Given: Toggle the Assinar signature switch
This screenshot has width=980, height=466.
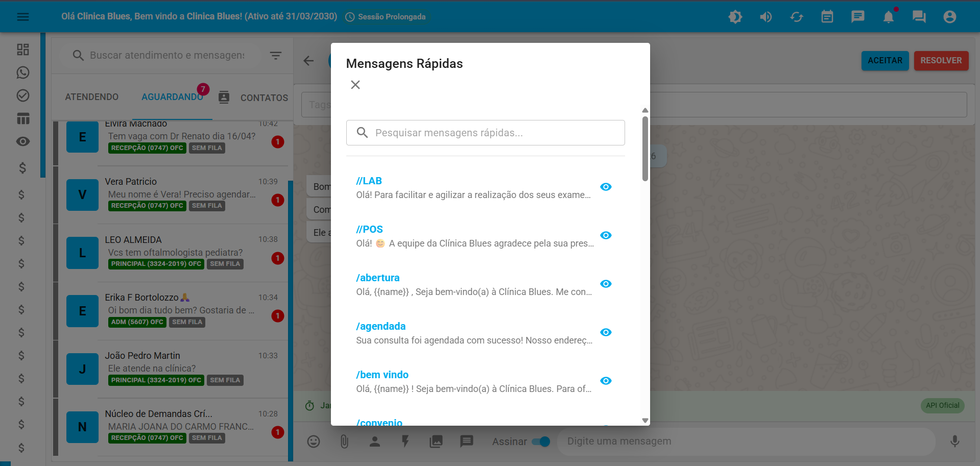Looking at the screenshot, I should 541,442.
